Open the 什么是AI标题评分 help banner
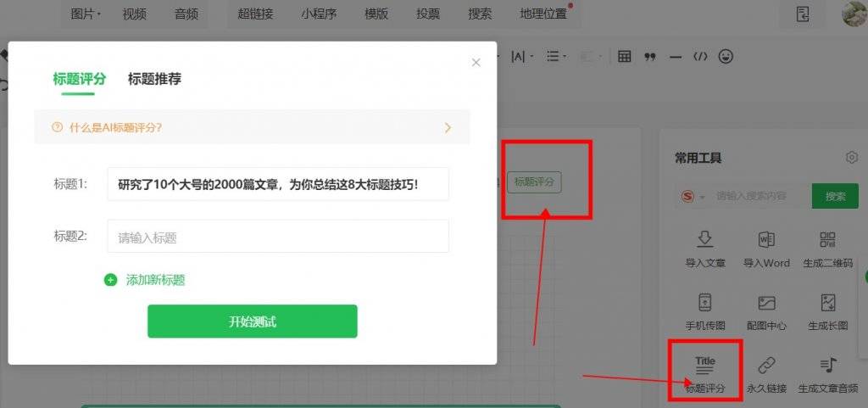Screen dimensions: 868x408 [x=253, y=127]
